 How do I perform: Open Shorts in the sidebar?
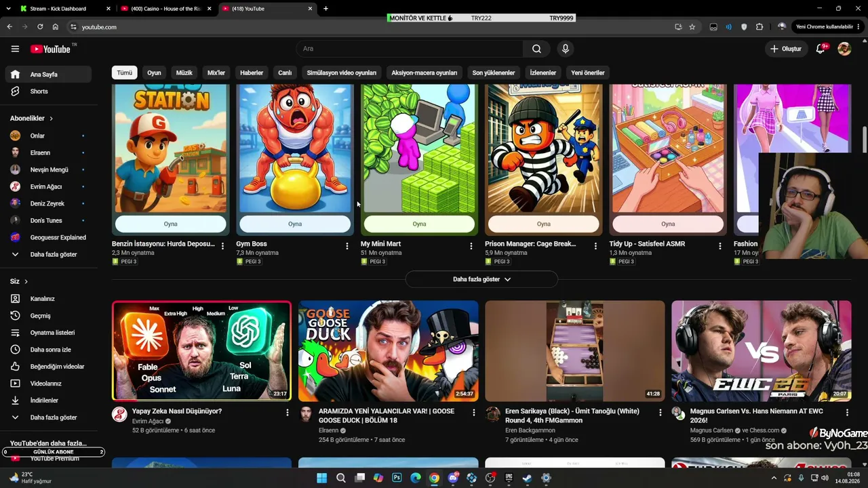47,91
